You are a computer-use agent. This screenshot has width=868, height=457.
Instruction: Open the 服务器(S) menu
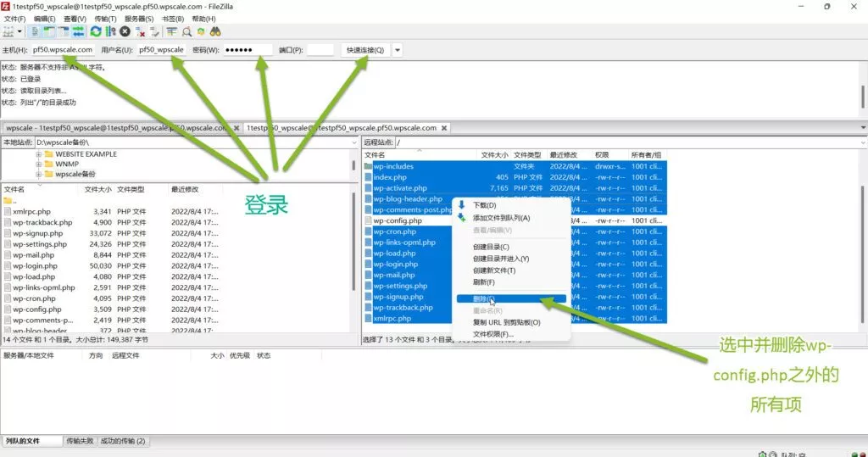pos(139,19)
